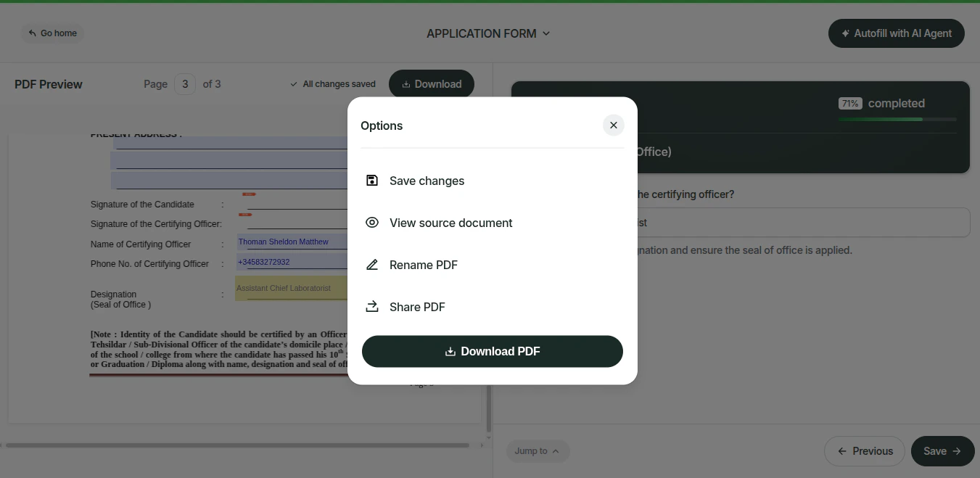Click the eye icon for View source document
This screenshot has width=980, height=478.
click(x=372, y=222)
